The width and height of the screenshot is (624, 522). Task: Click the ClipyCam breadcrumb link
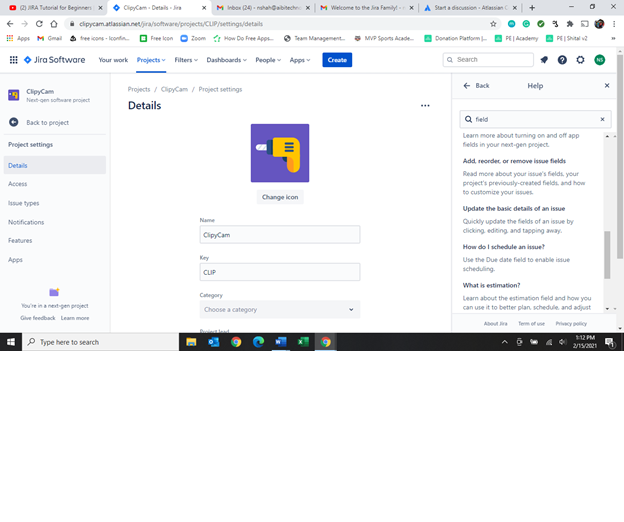tap(174, 89)
